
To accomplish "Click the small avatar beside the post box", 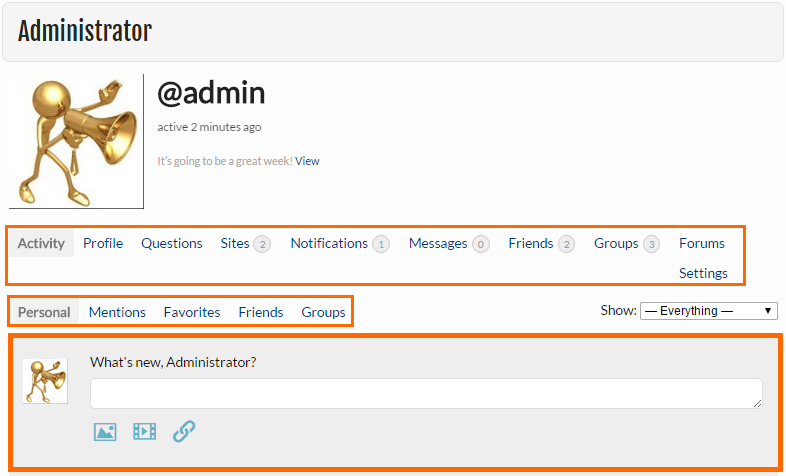I will [x=45, y=381].
